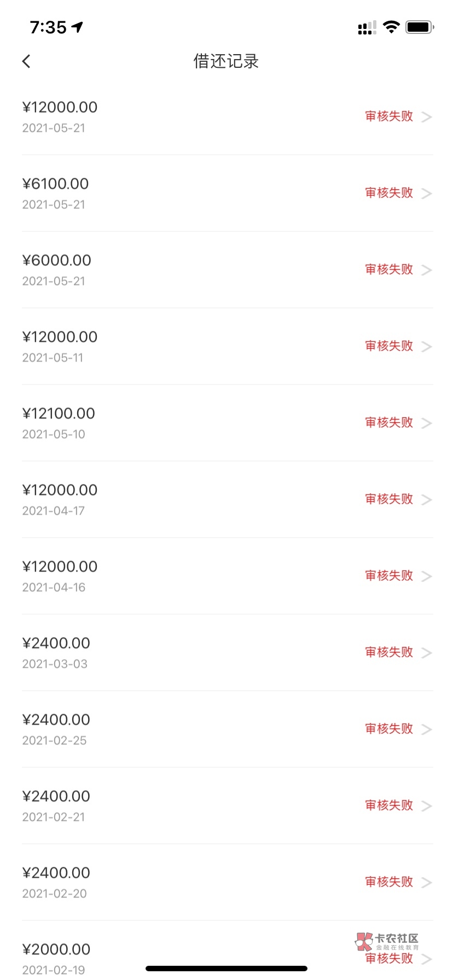Tap the Wi-Fi status icon
The height and width of the screenshot is (980, 453).
[391, 27]
